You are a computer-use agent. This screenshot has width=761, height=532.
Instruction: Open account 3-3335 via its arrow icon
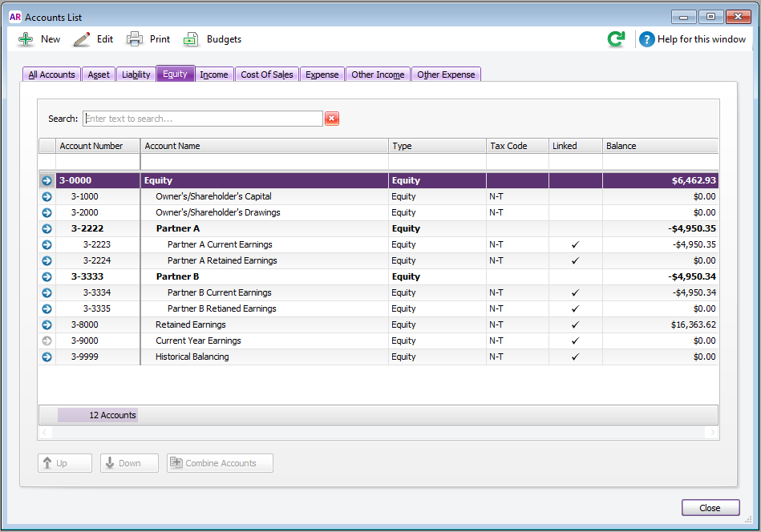click(x=47, y=308)
